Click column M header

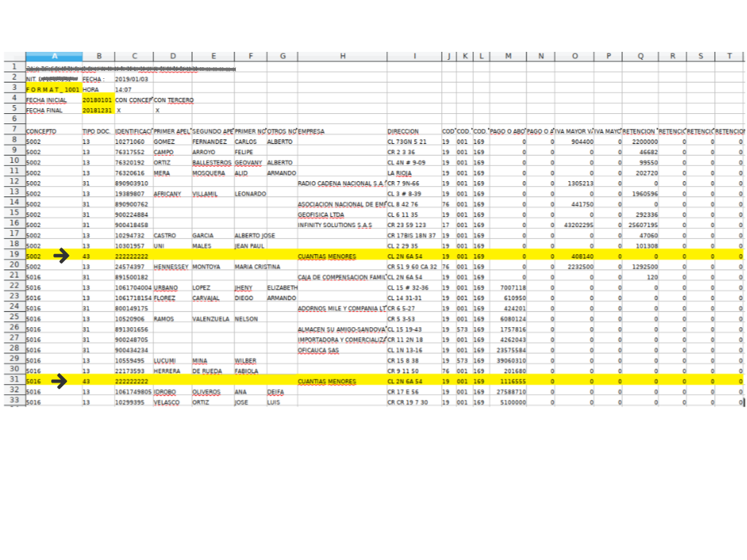[x=507, y=56]
